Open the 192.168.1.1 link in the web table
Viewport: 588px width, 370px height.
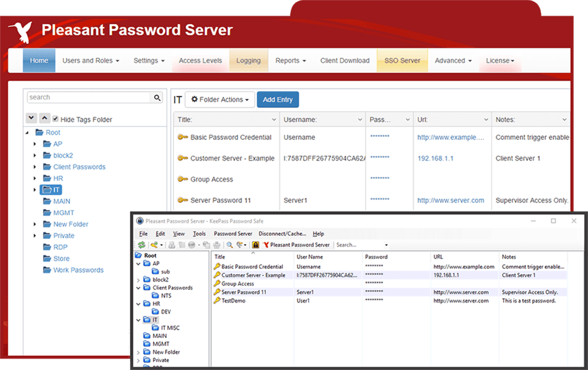(435, 158)
